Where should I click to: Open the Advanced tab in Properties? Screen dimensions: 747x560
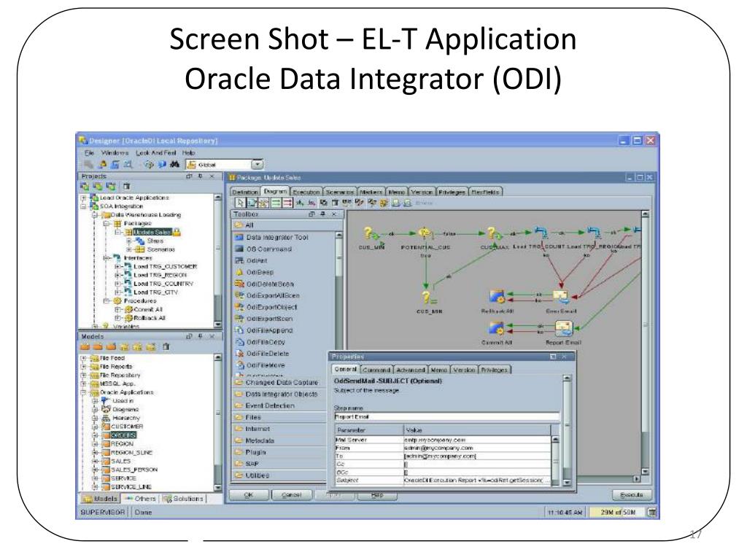[410, 370]
